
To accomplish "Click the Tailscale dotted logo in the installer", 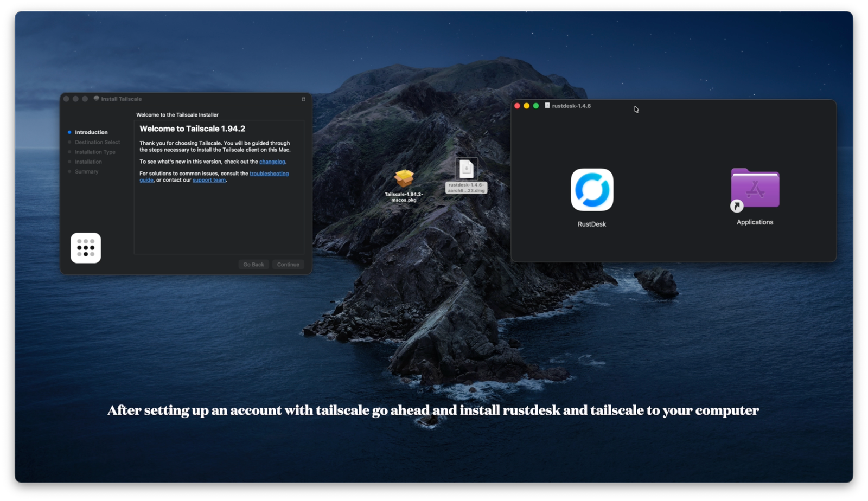I will [x=86, y=248].
